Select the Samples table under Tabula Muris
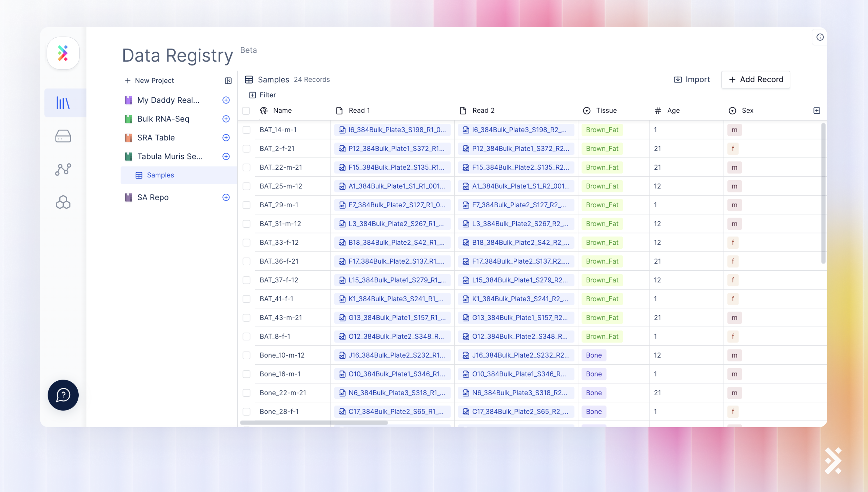This screenshot has width=868, height=492. tap(160, 175)
